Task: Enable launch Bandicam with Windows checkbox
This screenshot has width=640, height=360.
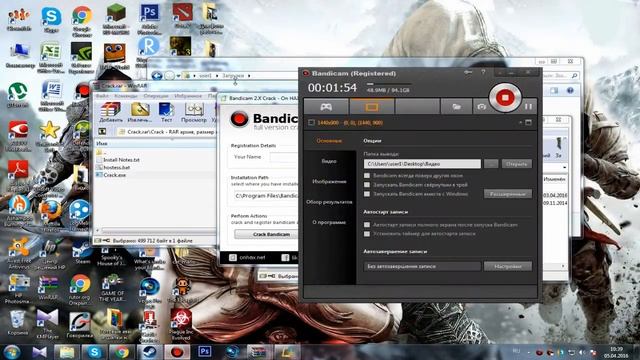Action: pos(367,194)
